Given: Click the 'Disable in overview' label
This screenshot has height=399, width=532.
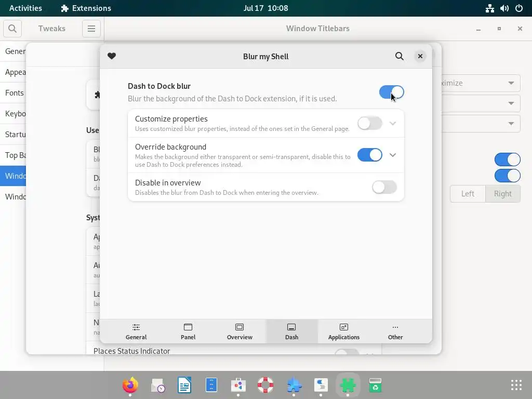Looking at the screenshot, I should (x=168, y=182).
